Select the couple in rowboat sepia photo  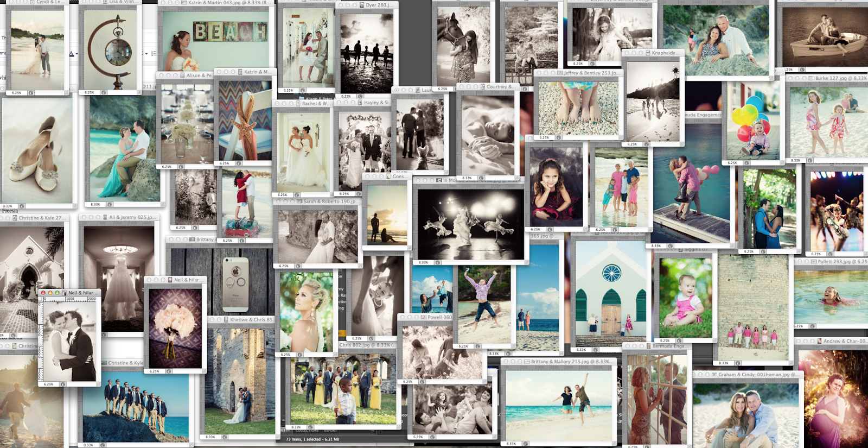pos(825,37)
